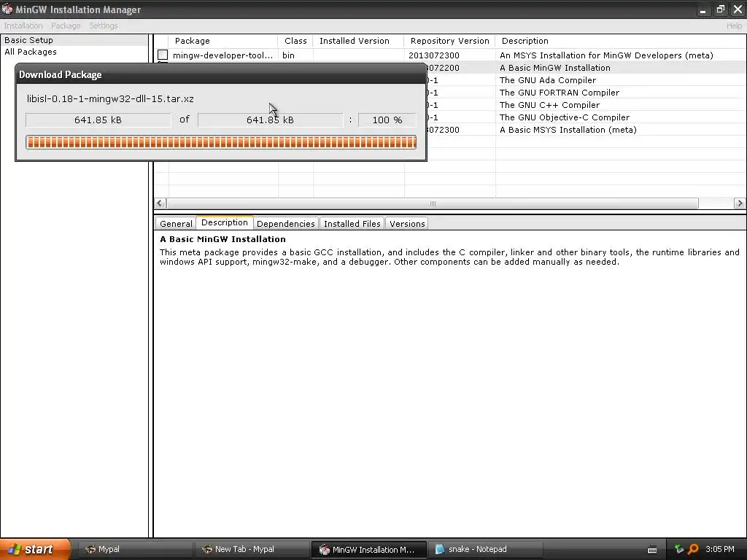The height and width of the screenshot is (560, 747).
Task: Click the orange download progress bar
Action: (221, 142)
